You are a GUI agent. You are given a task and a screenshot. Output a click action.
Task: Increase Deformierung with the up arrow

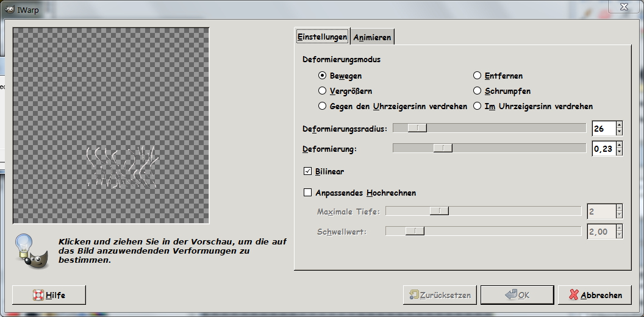click(x=620, y=145)
